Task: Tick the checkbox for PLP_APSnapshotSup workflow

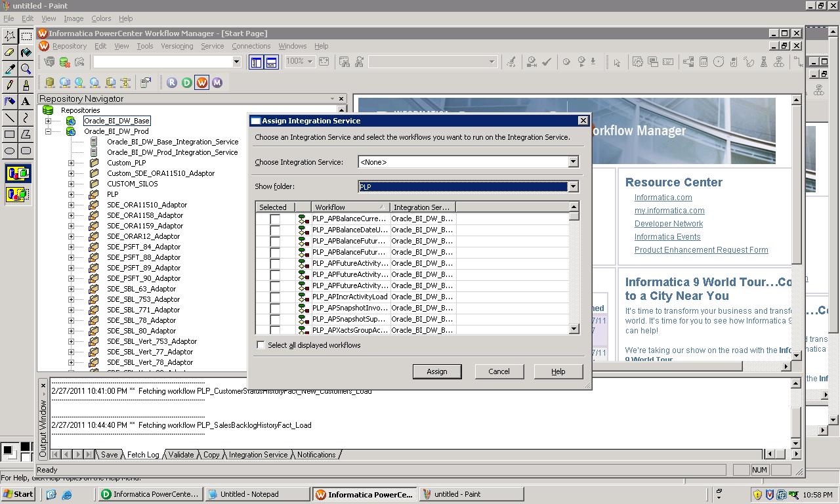Action: point(275,320)
